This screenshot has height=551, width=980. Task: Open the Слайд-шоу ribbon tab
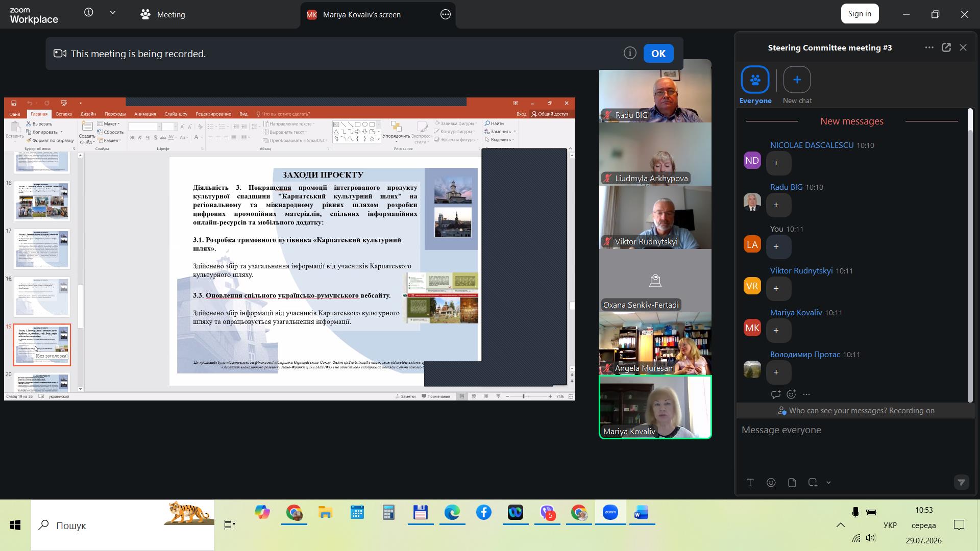point(176,114)
